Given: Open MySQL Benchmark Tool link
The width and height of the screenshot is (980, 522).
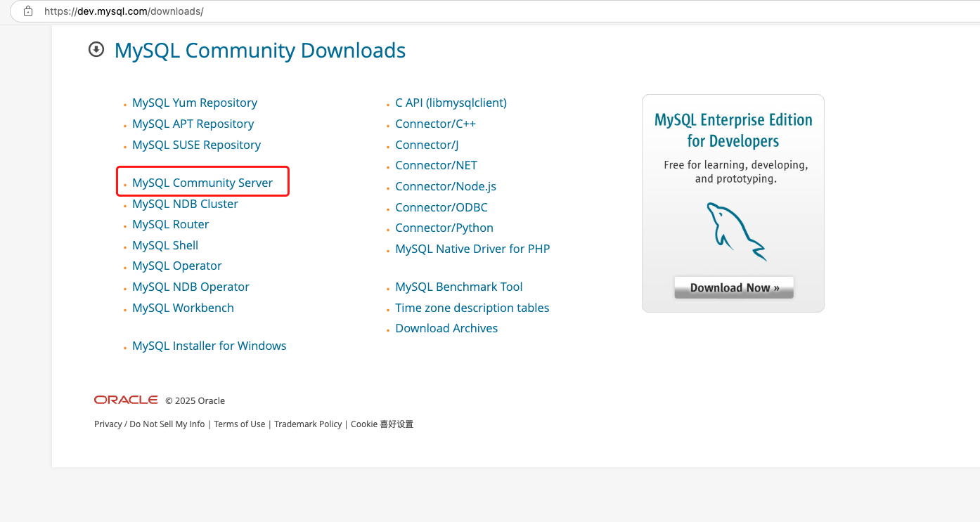Looking at the screenshot, I should [x=459, y=287].
